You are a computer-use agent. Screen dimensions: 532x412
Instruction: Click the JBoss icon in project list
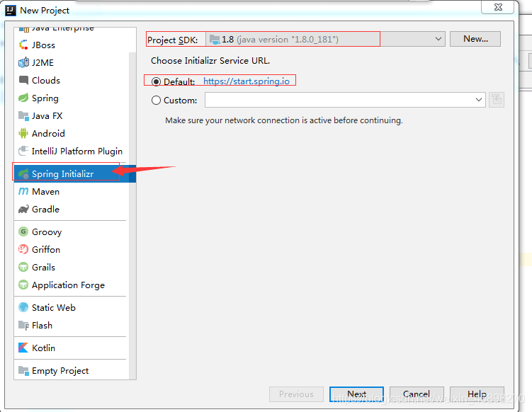23,45
